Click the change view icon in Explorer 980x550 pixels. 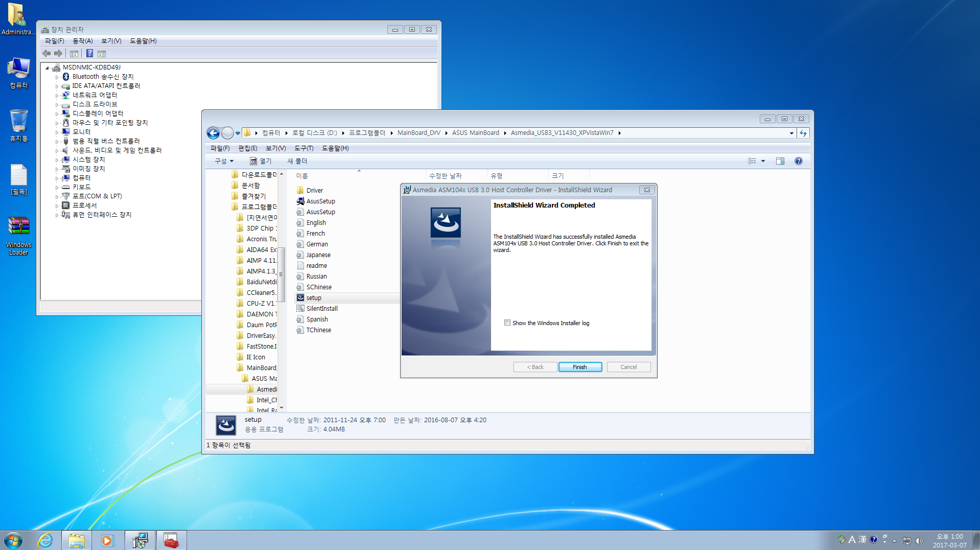pos(752,161)
